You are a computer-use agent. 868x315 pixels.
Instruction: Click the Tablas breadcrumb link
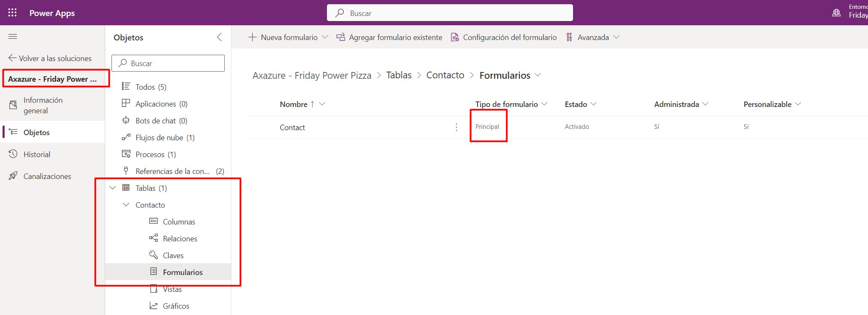pos(399,75)
